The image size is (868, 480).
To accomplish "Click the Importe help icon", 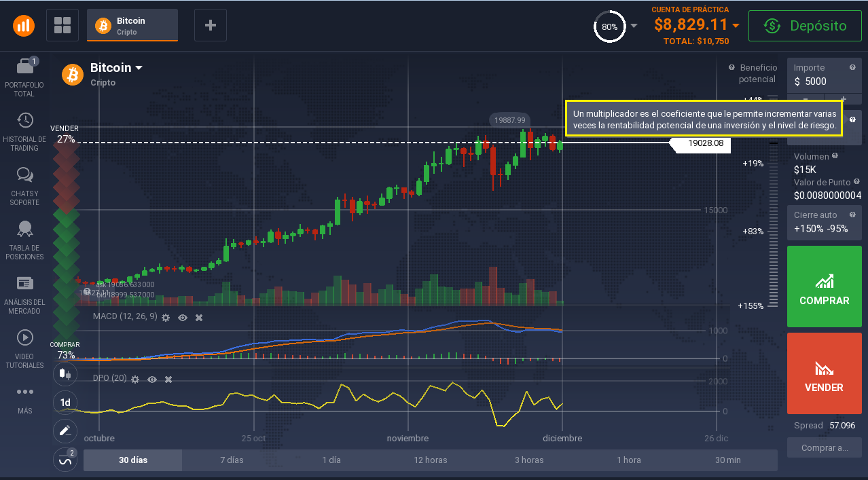I will click(x=852, y=67).
